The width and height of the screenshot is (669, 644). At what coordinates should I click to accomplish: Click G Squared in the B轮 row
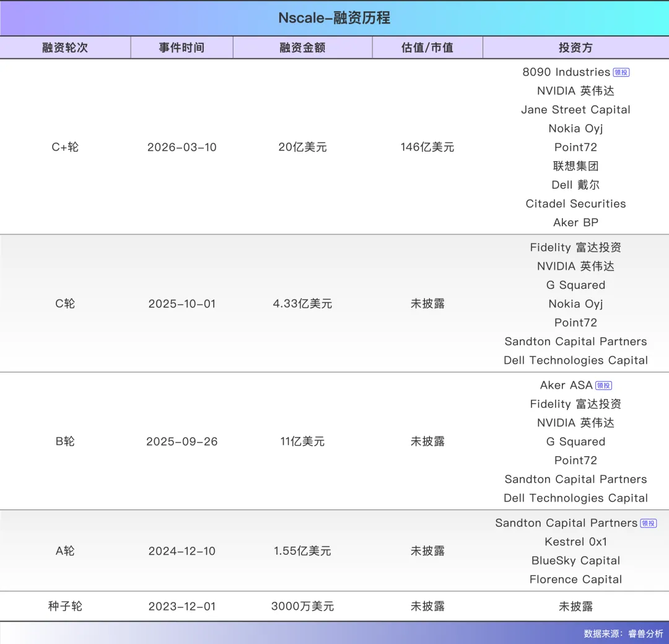point(575,441)
